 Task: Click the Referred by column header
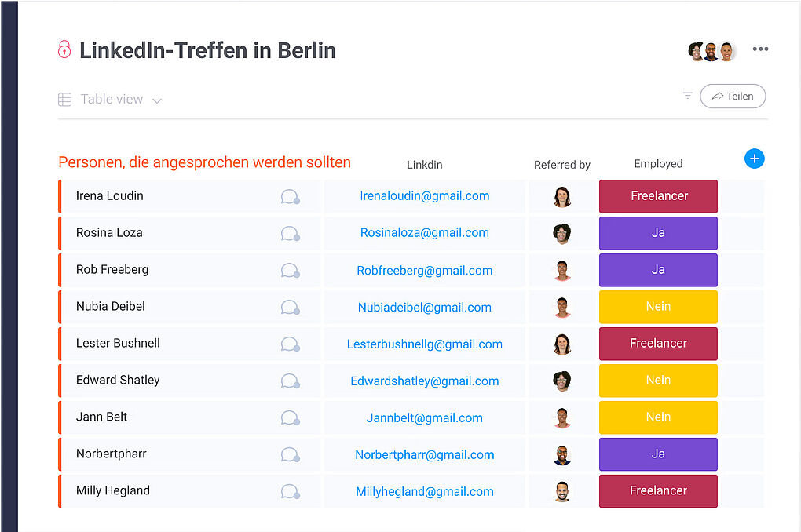[x=561, y=165]
